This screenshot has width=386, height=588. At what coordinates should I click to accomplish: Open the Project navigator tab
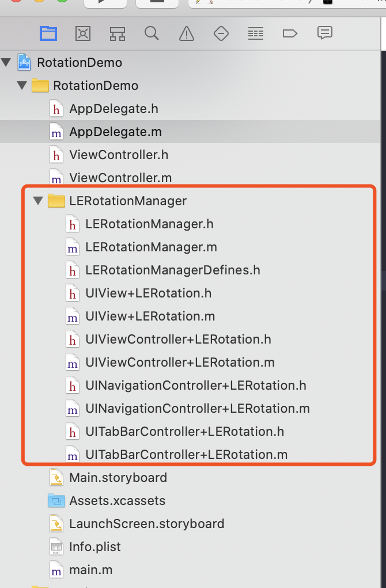(48, 33)
